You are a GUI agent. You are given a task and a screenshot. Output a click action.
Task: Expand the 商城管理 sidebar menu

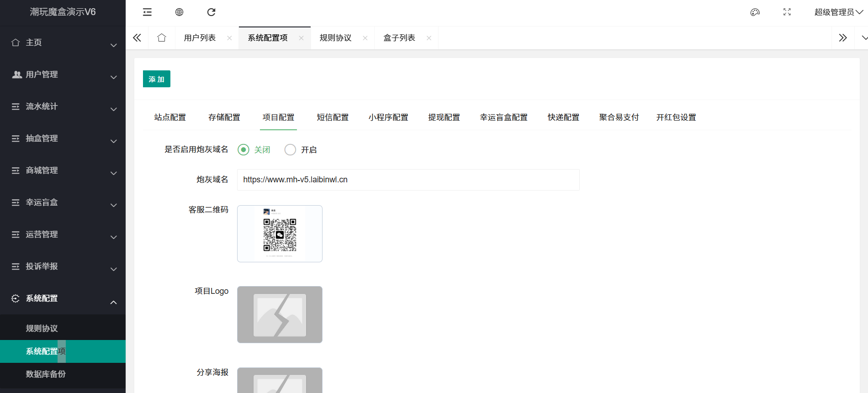tap(63, 170)
